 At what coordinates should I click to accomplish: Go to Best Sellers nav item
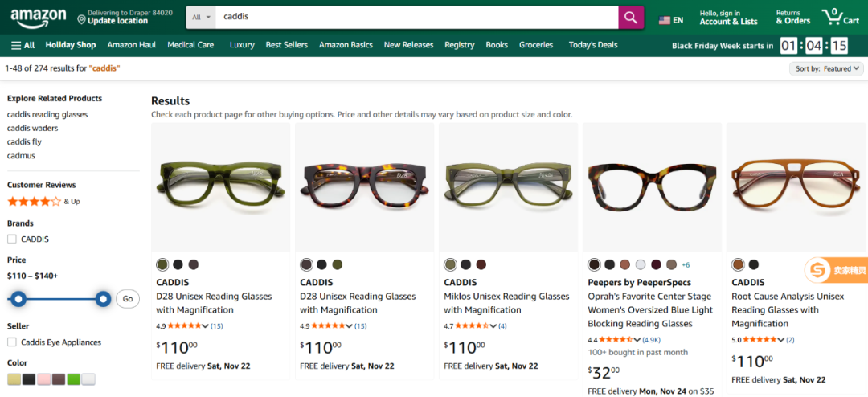tap(286, 45)
